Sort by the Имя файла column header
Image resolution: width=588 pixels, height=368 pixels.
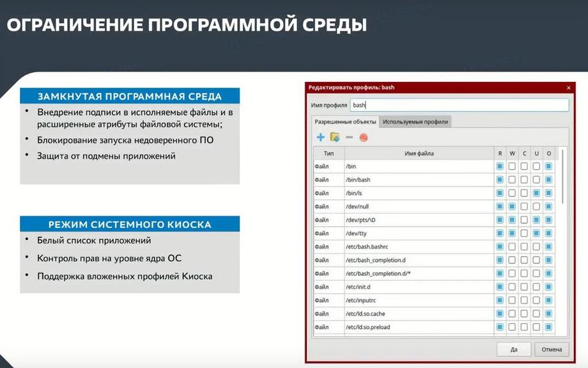pos(419,153)
